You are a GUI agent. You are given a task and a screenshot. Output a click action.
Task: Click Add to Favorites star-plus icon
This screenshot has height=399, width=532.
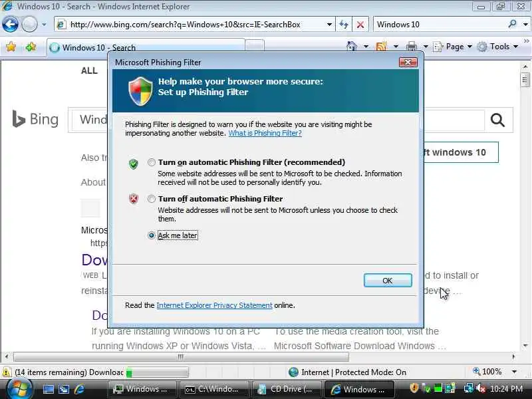tap(31, 47)
